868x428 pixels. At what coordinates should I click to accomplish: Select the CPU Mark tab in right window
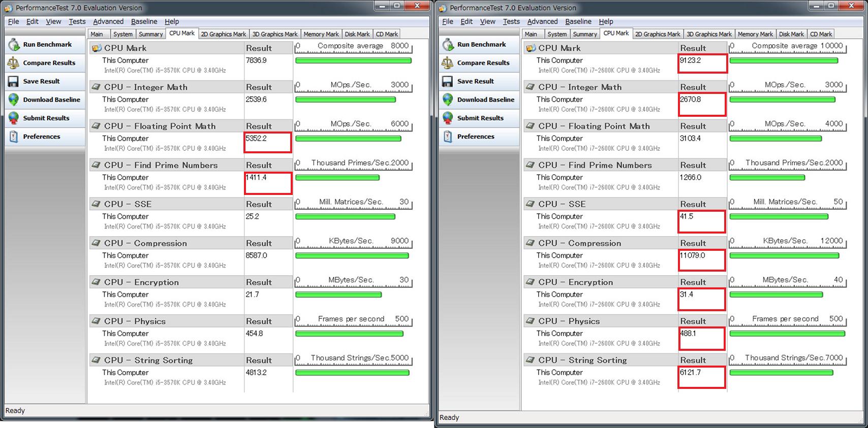[x=616, y=33]
